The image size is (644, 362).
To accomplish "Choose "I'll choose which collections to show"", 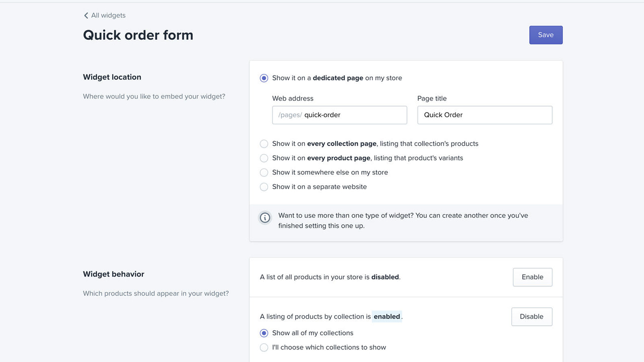I will tap(264, 347).
